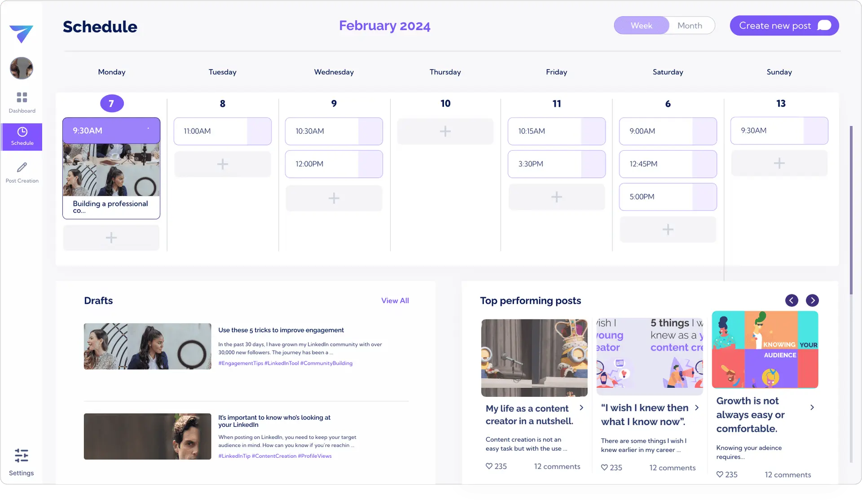Viewport: 862px width, 504px height.
Task: Open draft thumbnail for 'who's looking at your LinkedIn'
Action: 147,436
